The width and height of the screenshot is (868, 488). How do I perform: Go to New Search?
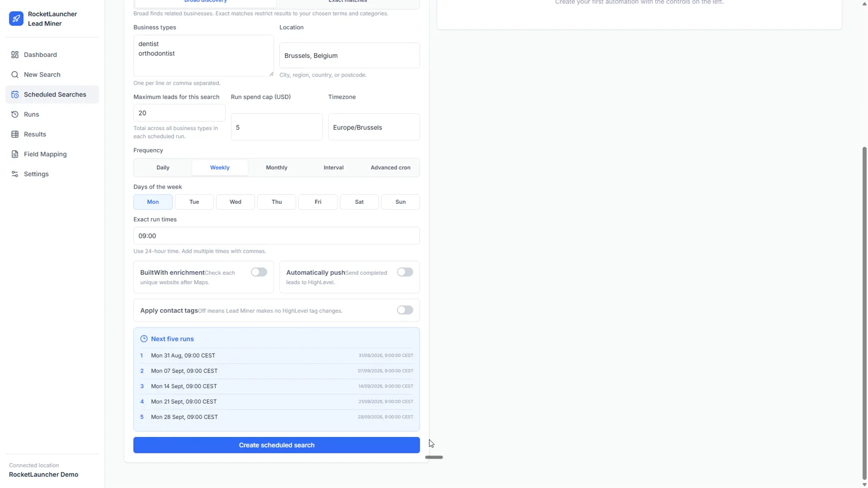(52, 75)
